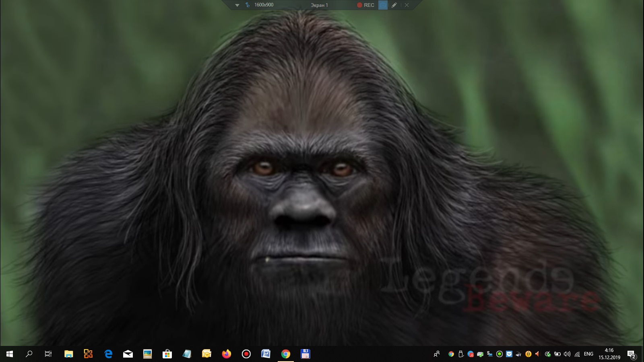This screenshot has height=362, width=644.
Task: Open Wi-Fi network settings tray icon
Action: point(577,354)
